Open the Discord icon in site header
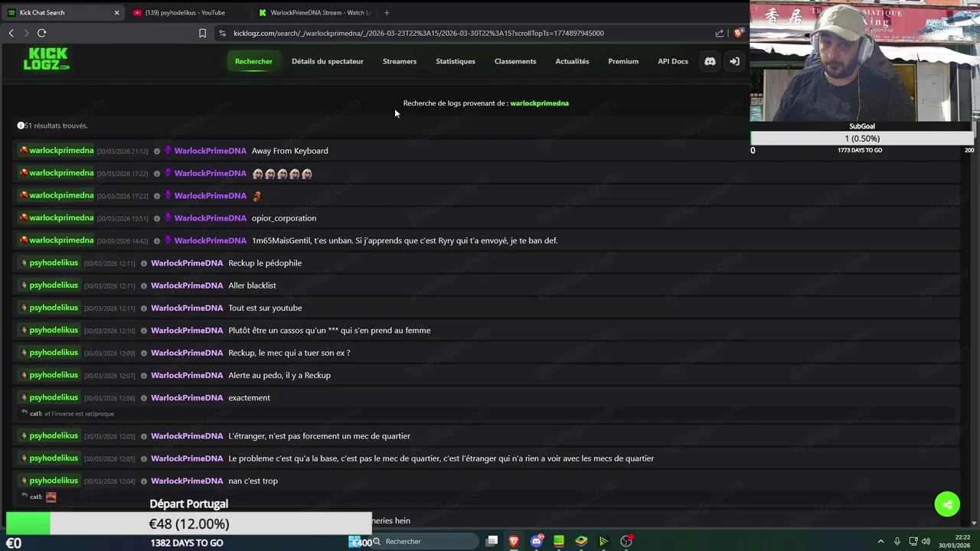The width and height of the screenshot is (980, 551). click(710, 61)
